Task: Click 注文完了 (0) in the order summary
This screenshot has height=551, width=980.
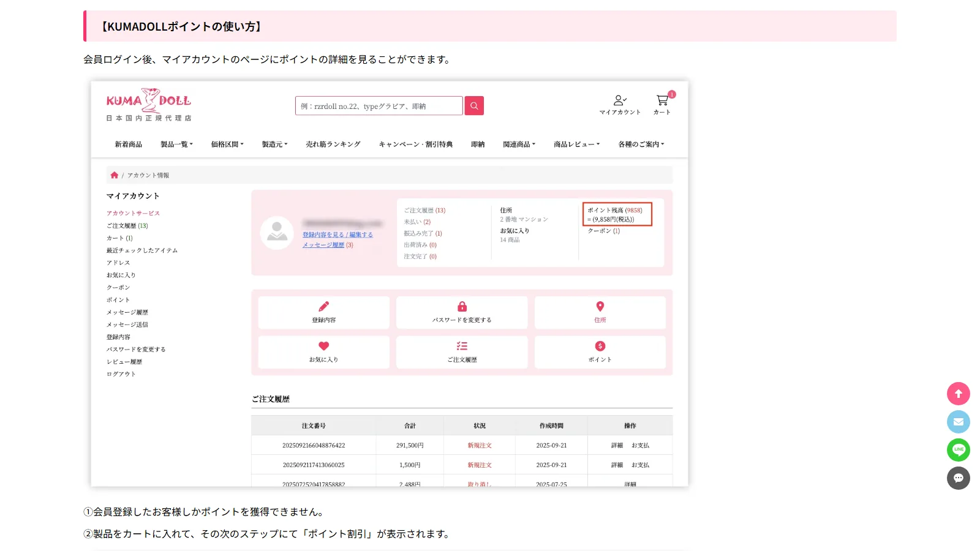Action: coord(420,257)
